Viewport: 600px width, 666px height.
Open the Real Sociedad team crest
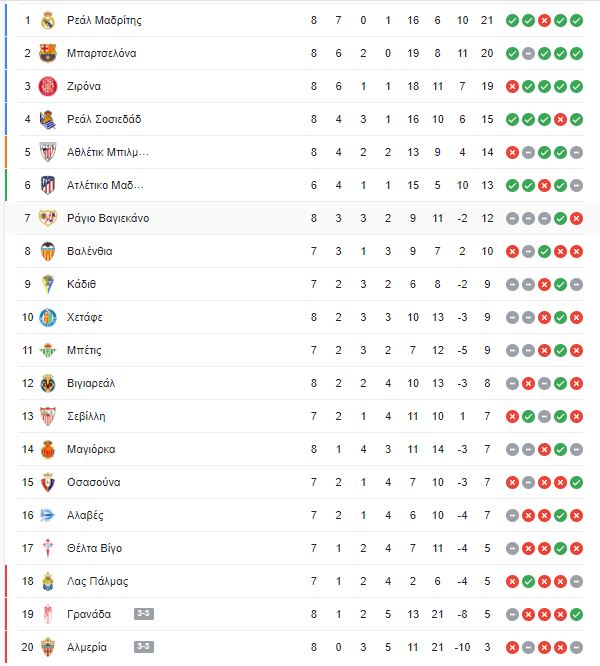pyautogui.click(x=48, y=119)
